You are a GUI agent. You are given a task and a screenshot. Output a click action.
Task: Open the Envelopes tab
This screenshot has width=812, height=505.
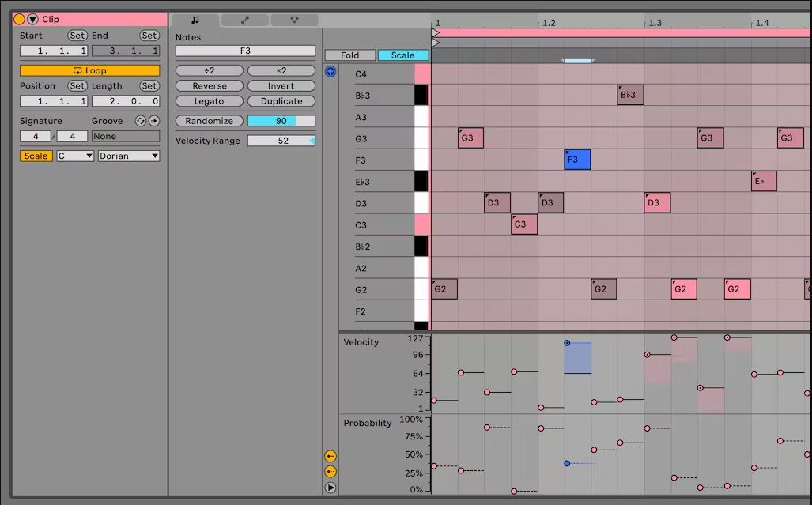click(x=244, y=19)
